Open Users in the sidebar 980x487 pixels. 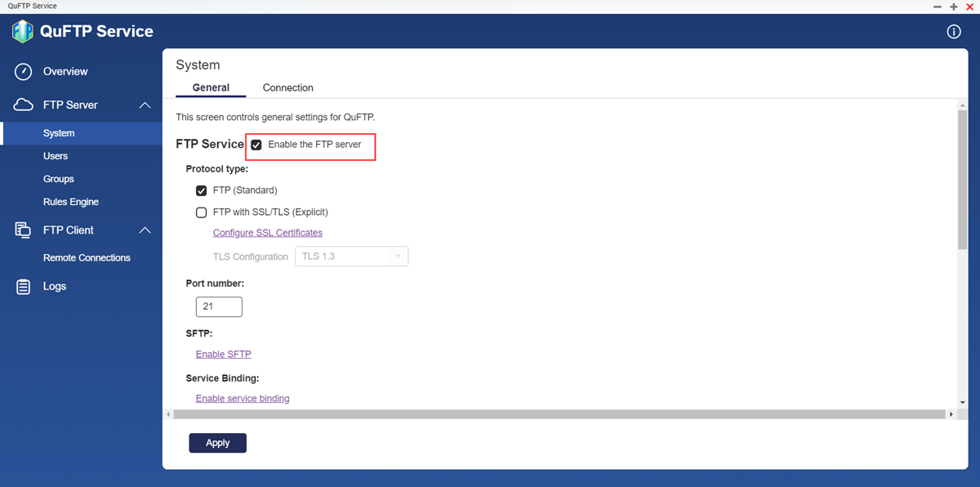56,156
